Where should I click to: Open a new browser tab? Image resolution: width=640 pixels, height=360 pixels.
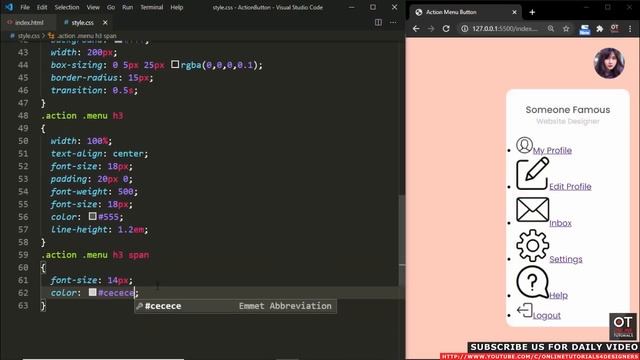tap(532, 12)
